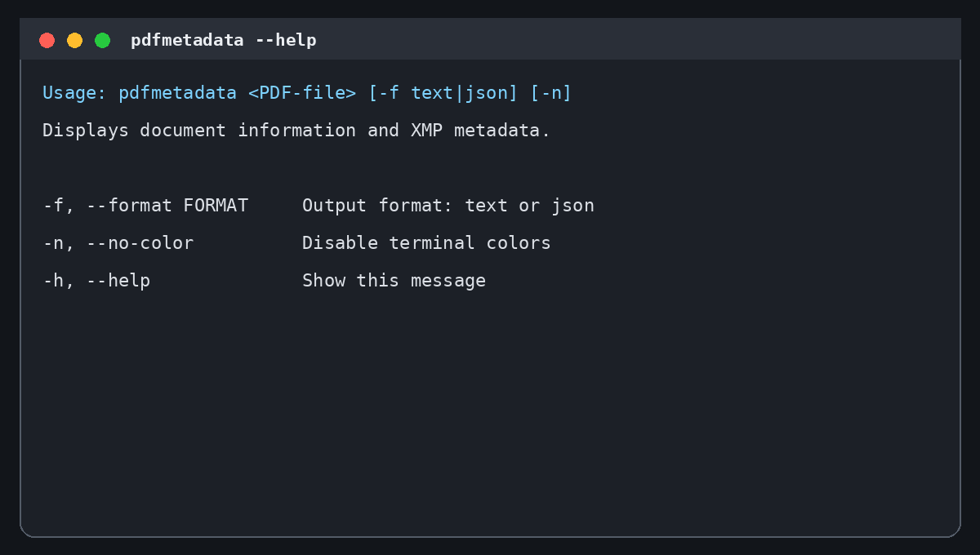The image size is (980, 555).
Task: Click the 'Usage:' label in the first line
Action: click(74, 93)
